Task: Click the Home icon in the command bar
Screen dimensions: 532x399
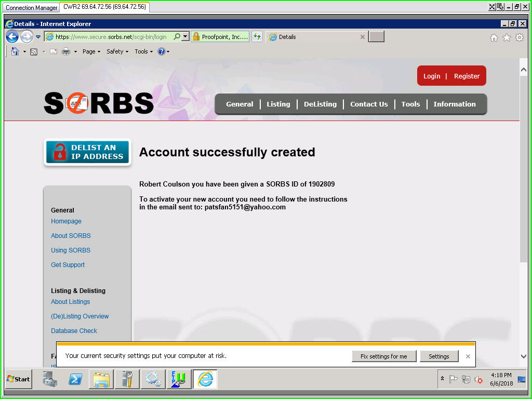Action: pos(15,51)
